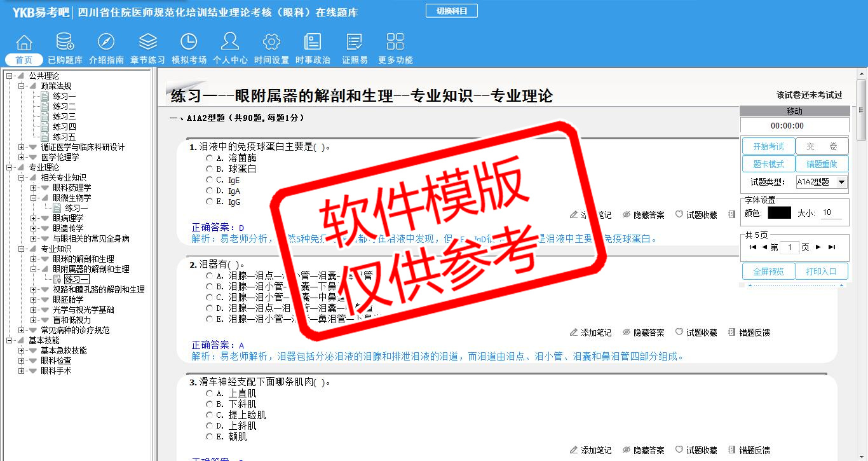Open 章节练习 layers icon
The image size is (868, 461).
click(x=147, y=43)
